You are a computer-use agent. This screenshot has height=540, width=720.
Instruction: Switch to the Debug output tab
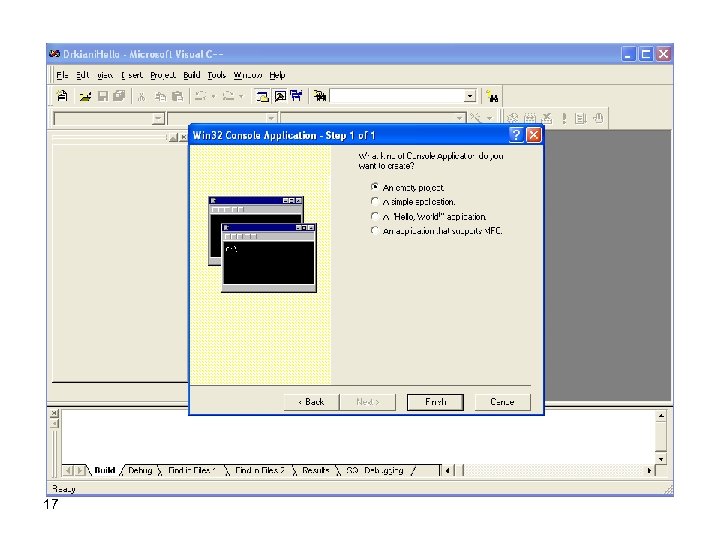pyautogui.click(x=140, y=470)
